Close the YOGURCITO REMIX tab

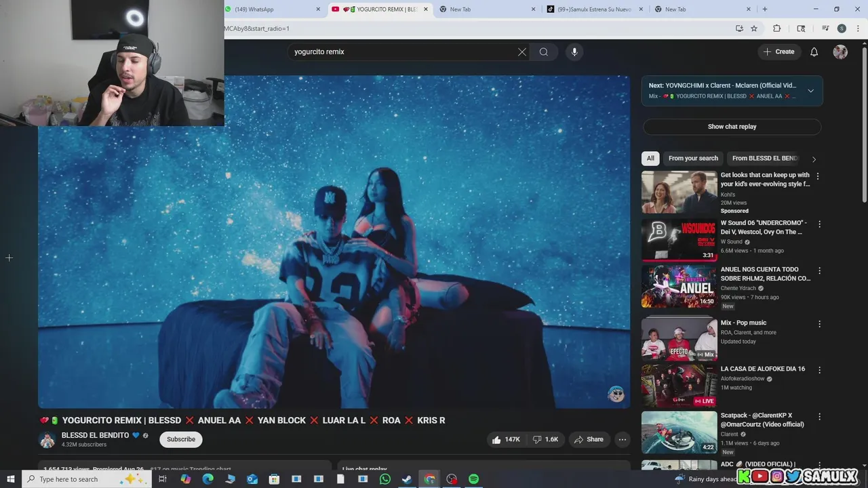coord(426,9)
